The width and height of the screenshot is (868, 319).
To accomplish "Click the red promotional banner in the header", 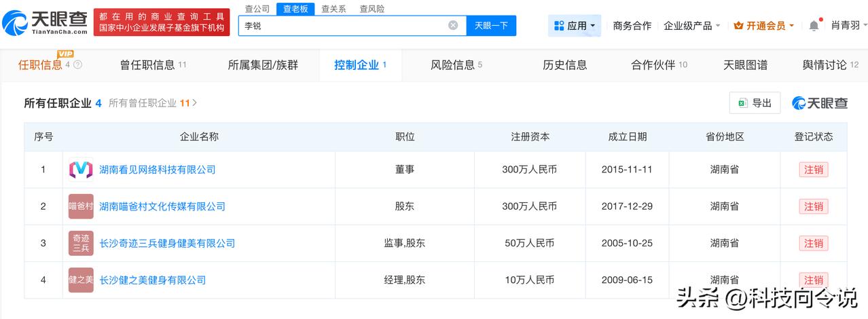I will [x=162, y=22].
